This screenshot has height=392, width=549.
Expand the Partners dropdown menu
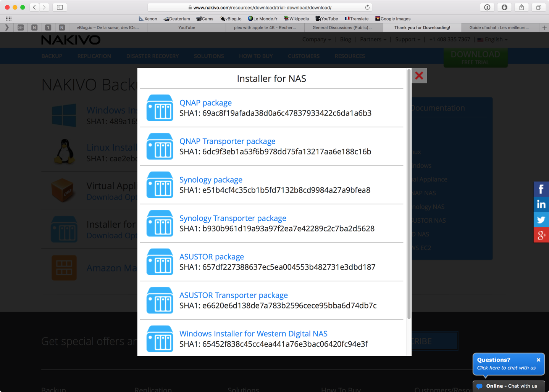coord(373,39)
